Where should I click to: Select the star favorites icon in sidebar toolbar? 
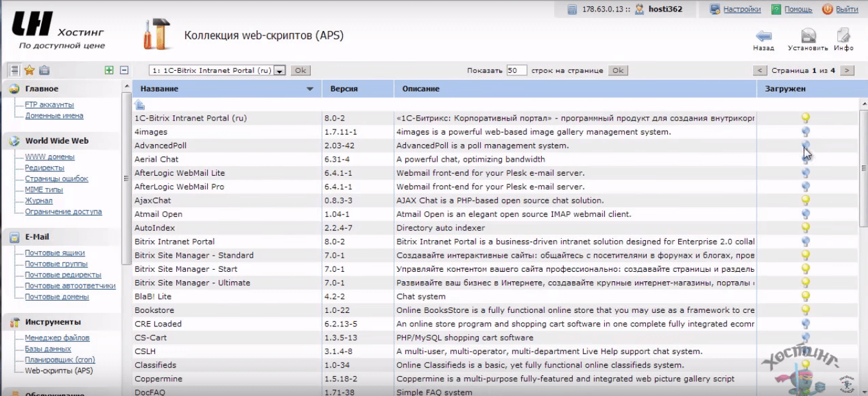29,70
